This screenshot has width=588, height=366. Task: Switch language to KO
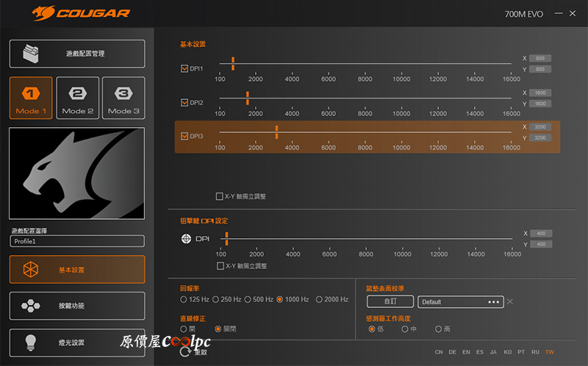coord(507,352)
